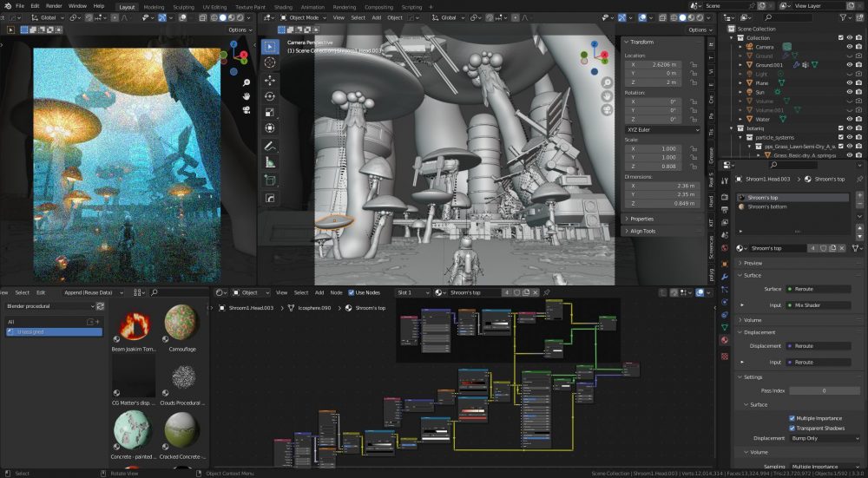Screen dimensions: 868x478
Task: Open the Material properties tab icon
Action: coord(725,340)
